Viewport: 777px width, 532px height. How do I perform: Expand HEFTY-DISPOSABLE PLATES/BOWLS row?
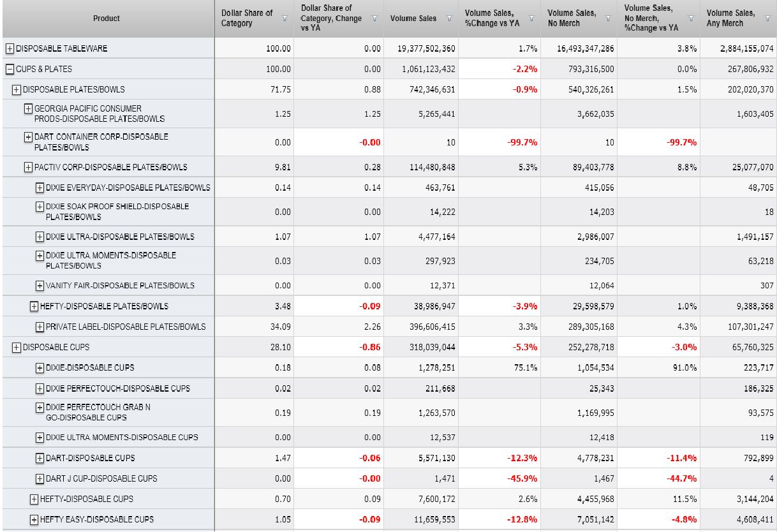click(34, 306)
